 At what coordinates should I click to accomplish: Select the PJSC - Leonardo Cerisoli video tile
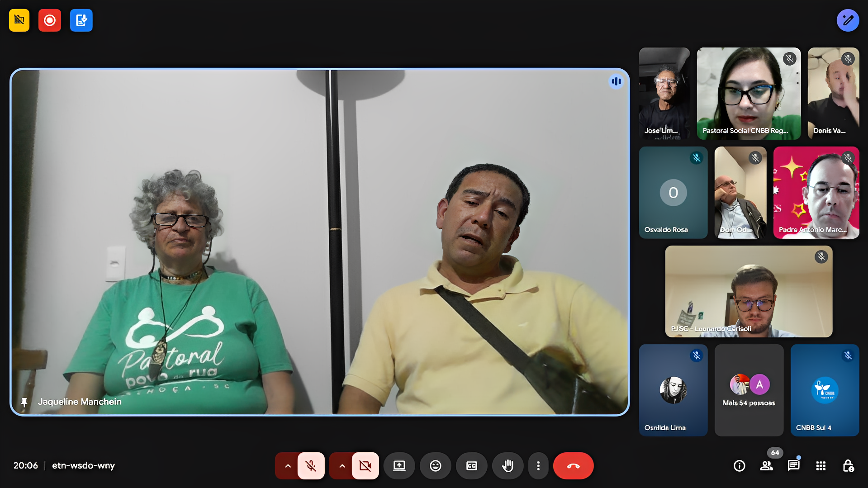[x=748, y=291]
